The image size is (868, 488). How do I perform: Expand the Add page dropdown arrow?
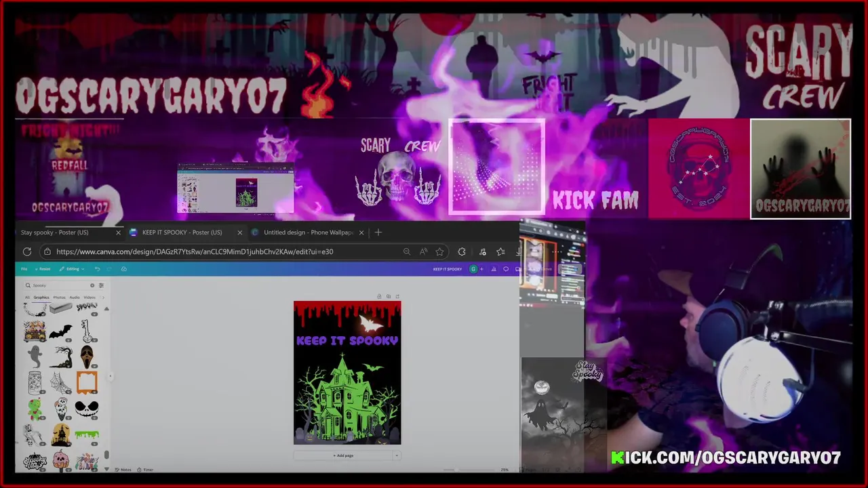397,455
